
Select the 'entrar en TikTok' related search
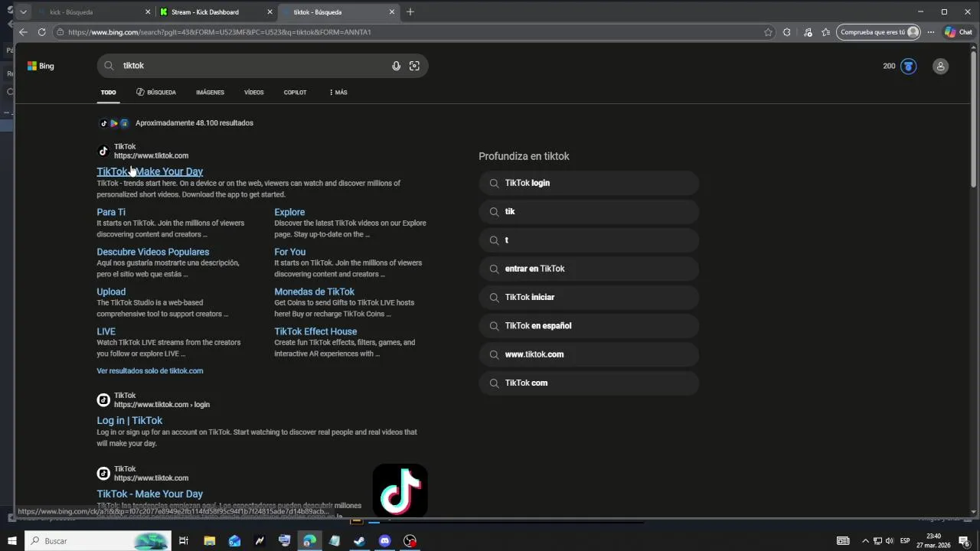(589, 269)
